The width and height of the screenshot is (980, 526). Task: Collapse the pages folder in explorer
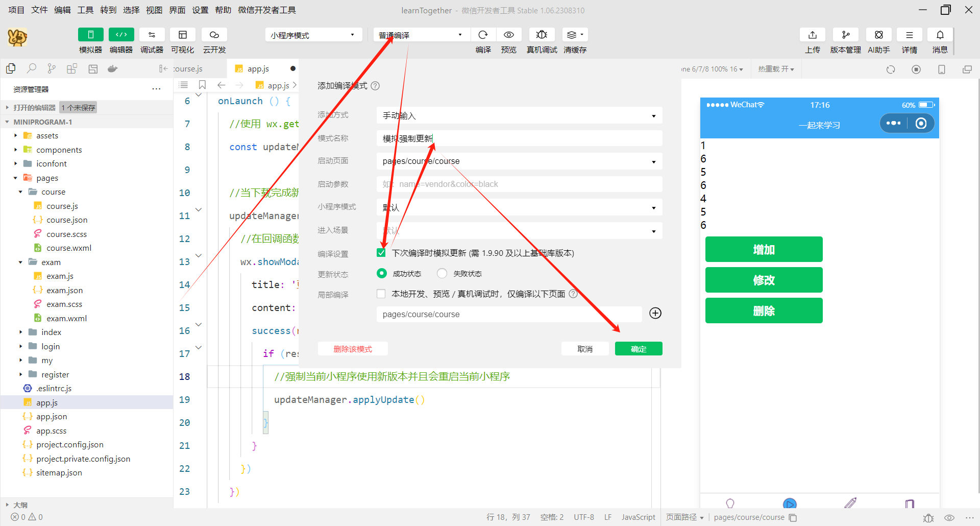point(16,178)
